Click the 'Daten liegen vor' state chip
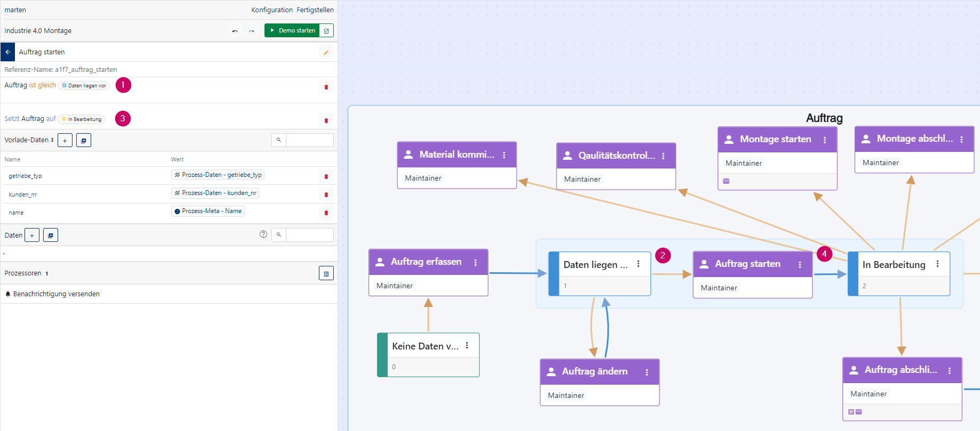980x431 pixels. point(84,86)
